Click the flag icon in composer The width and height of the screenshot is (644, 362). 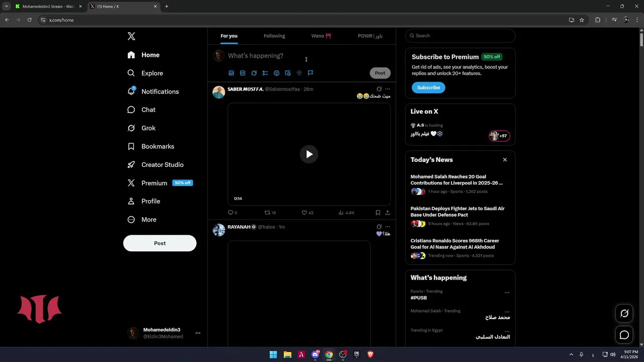click(310, 73)
